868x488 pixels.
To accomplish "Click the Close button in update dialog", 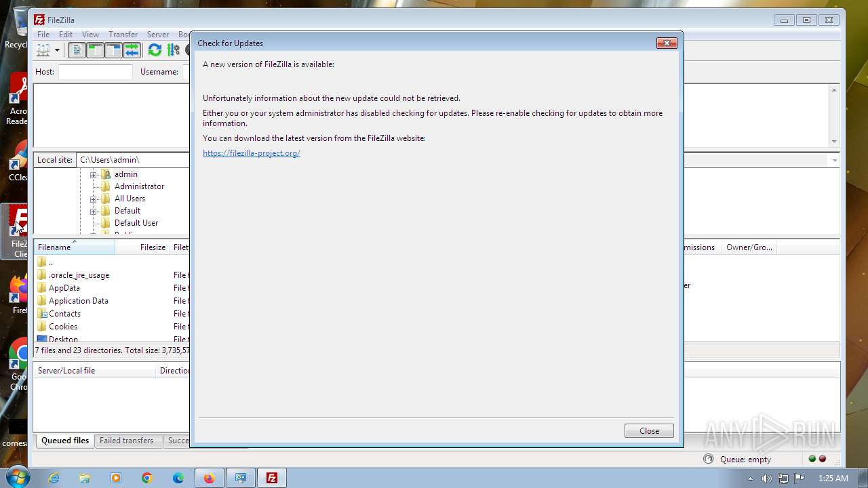I will (x=649, y=431).
